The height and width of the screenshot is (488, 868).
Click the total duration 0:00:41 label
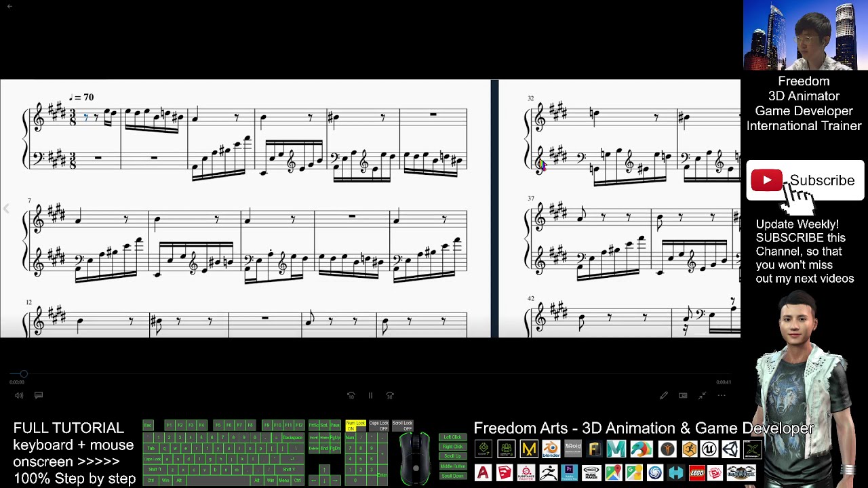(724, 382)
